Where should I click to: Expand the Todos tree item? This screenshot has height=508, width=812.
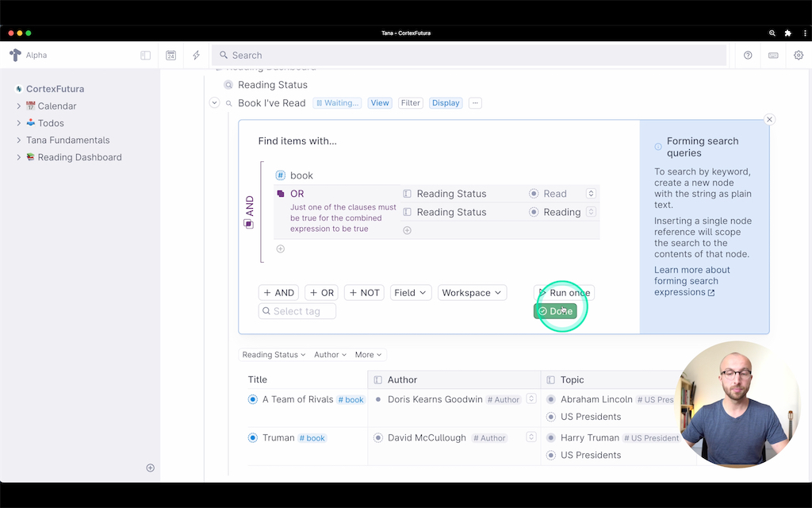19,123
